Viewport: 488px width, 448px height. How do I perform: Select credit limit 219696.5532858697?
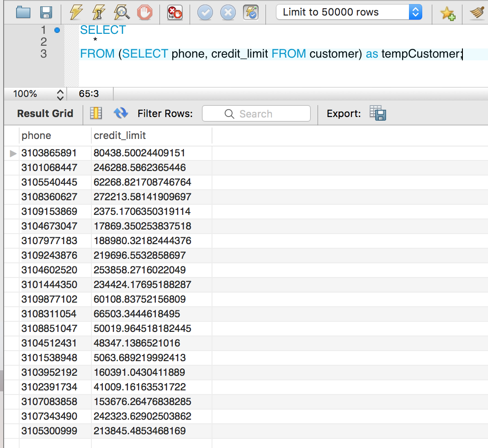pyautogui.click(x=151, y=256)
